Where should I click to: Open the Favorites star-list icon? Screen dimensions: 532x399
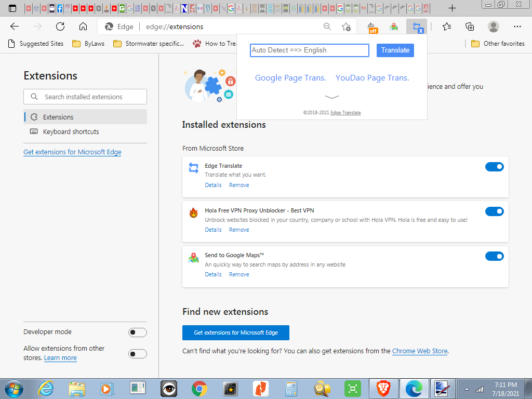pyautogui.click(x=446, y=27)
